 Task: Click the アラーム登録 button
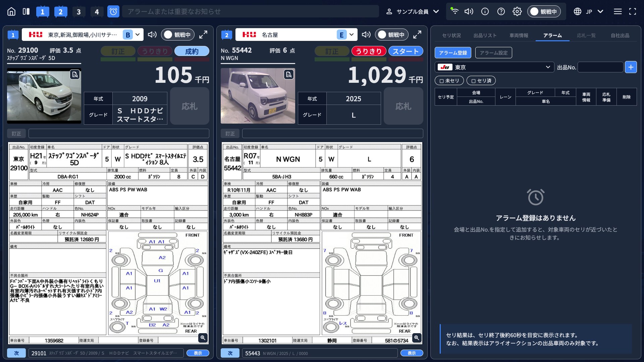pyautogui.click(x=453, y=53)
